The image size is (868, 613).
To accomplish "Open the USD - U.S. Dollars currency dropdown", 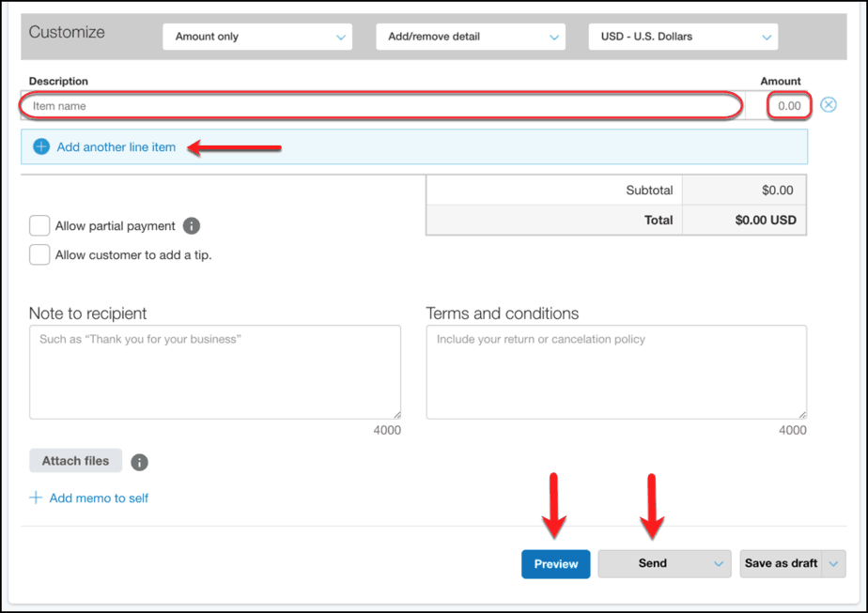I will coord(682,36).
